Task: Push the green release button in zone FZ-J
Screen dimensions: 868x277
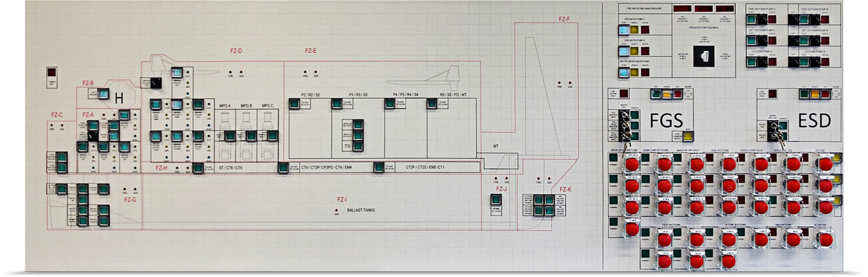Action: point(496,200)
